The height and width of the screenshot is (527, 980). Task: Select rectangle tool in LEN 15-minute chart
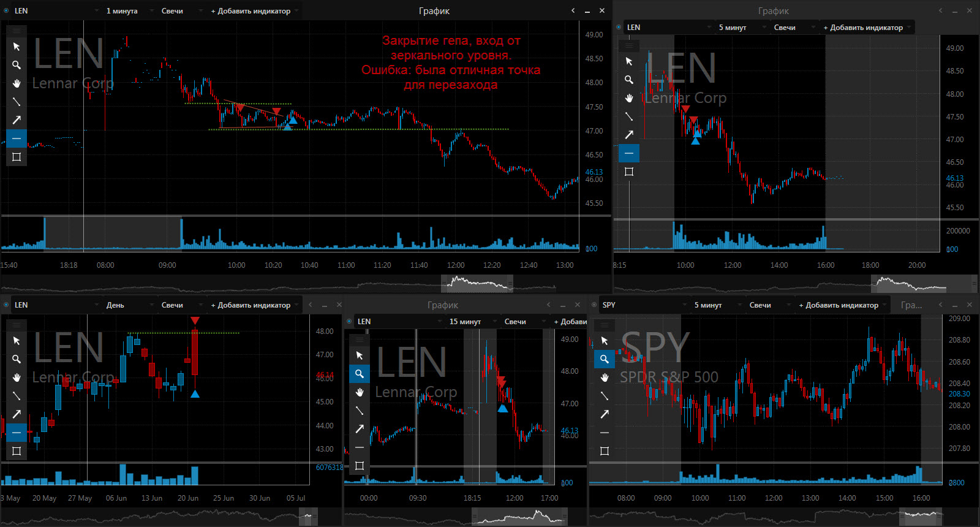360,466
